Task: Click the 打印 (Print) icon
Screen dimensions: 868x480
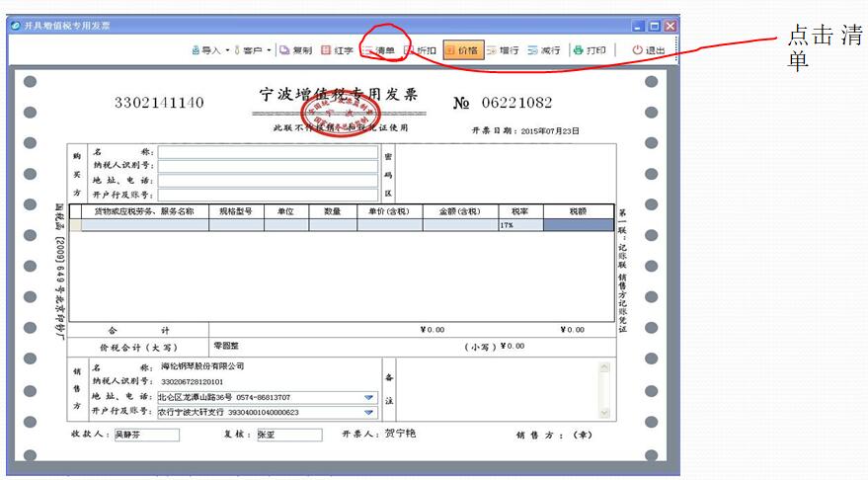Action: coord(590,50)
